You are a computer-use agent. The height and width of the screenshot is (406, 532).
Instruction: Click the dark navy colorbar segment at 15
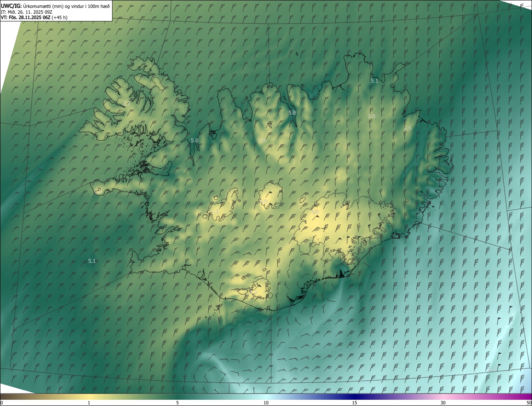[355, 396]
